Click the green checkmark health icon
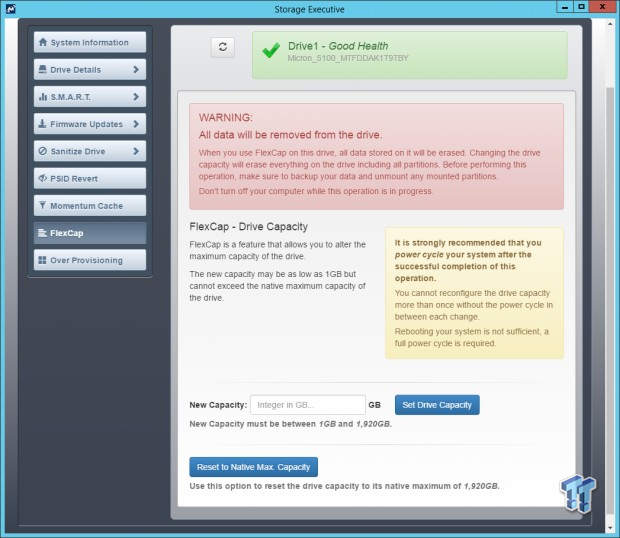 (271, 51)
